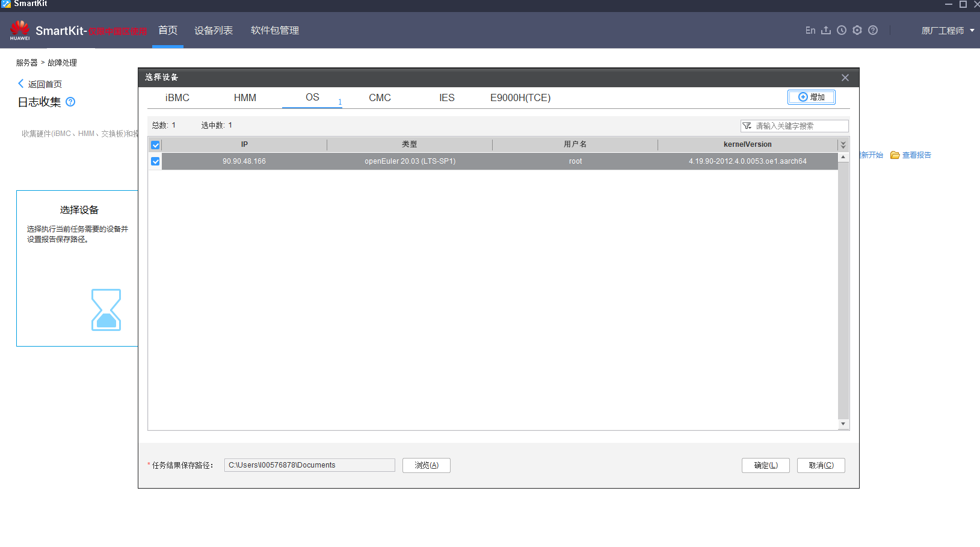Open the 首页 menu
The height and width of the screenshot is (547, 980).
pos(168,30)
